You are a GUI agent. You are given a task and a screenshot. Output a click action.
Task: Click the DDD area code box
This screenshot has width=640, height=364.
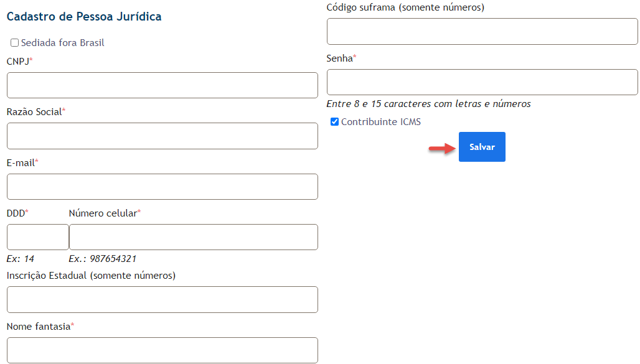click(x=37, y=237)
